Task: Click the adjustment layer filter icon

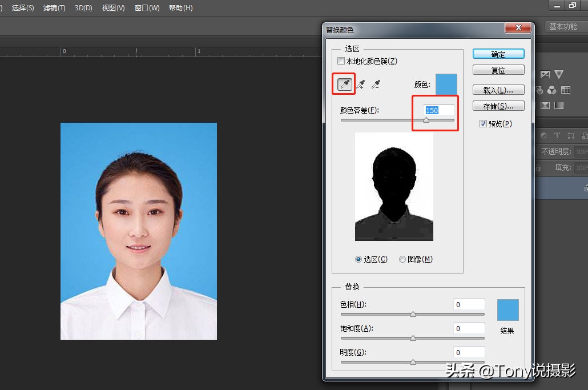Action: coord(543,135)
